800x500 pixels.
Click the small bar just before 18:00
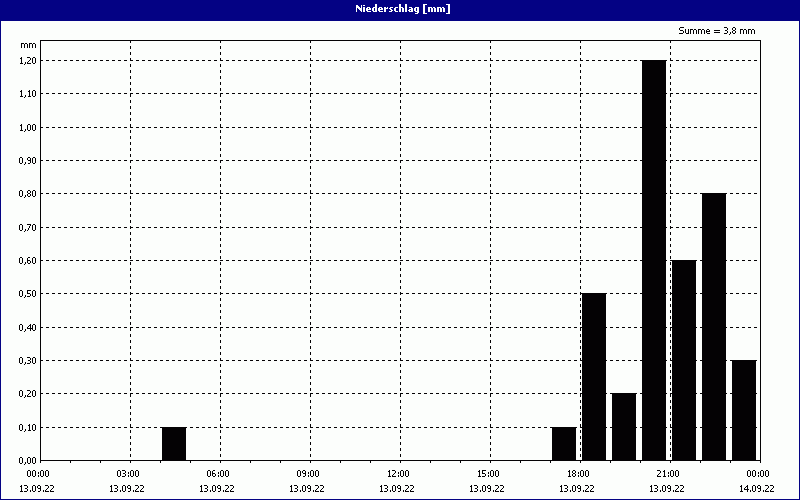[x=564, y=443]
